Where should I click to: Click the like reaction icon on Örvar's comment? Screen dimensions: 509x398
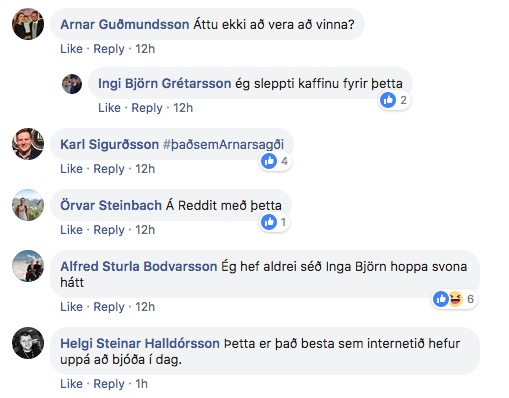[269, 222]
